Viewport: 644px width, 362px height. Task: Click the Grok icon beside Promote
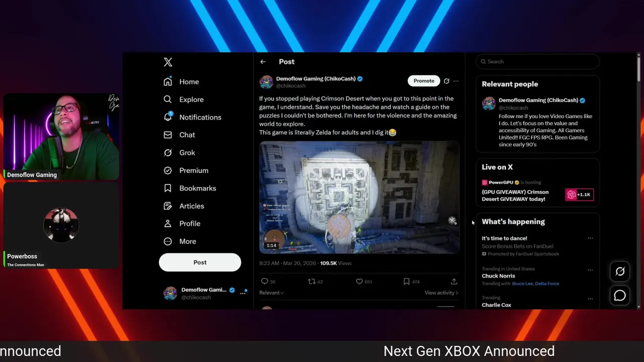(446, 81)
